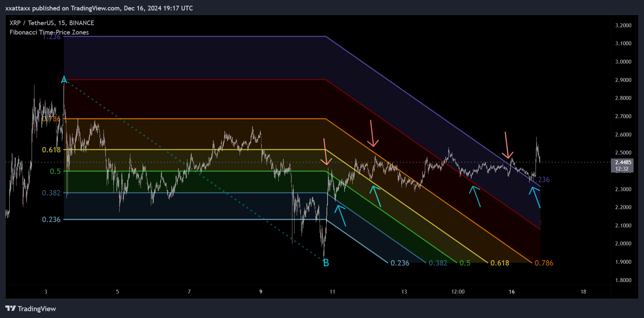Click the 2.1000 price axis value
This screenshot has height=318, width=644.
coord(623,226)
